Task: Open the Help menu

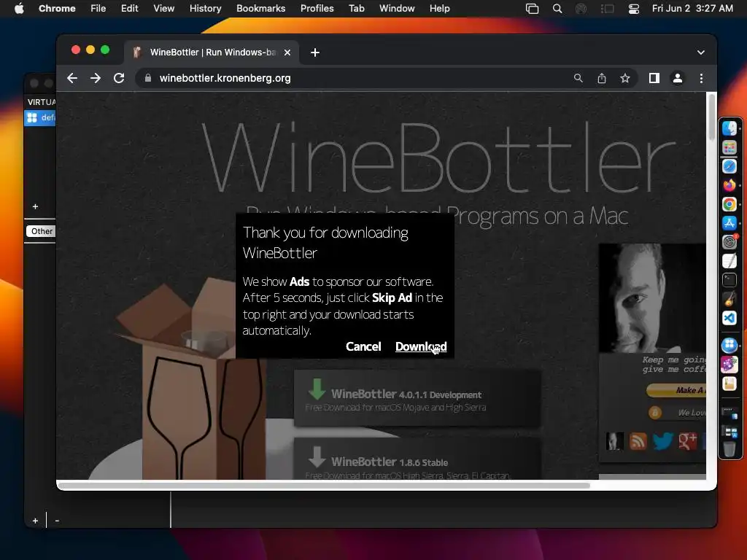Action: [x=439, y=9]
